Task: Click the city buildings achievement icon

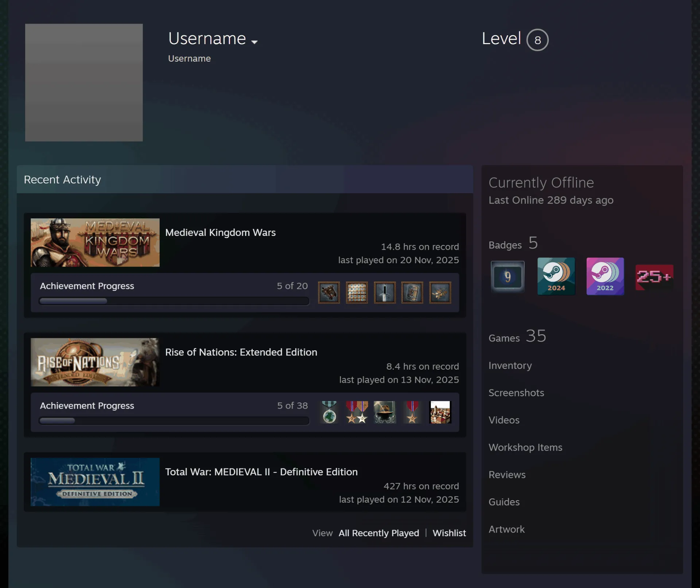Action: pos(440,412)
